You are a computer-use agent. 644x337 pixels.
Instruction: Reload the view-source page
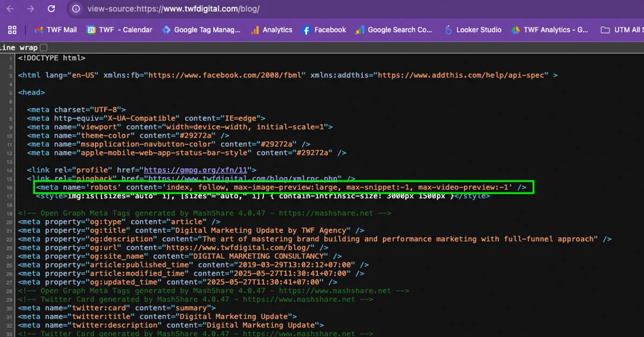click(x=51, y=9)
